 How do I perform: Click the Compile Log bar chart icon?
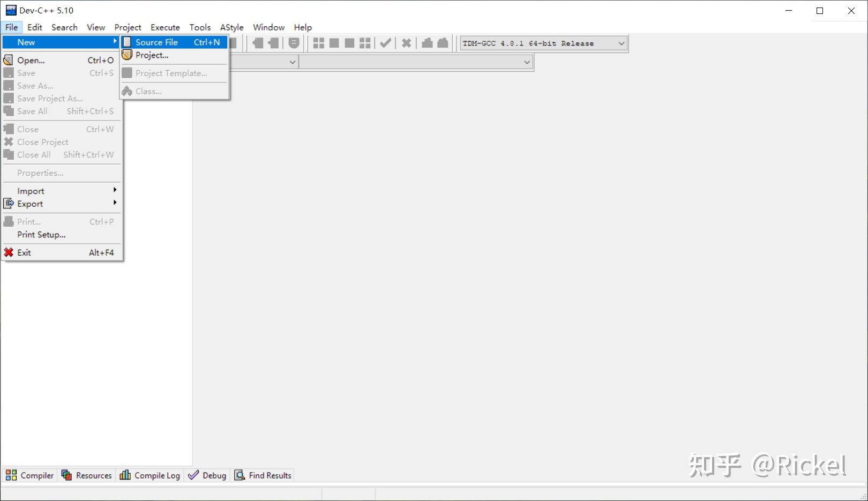pos(125,475)
